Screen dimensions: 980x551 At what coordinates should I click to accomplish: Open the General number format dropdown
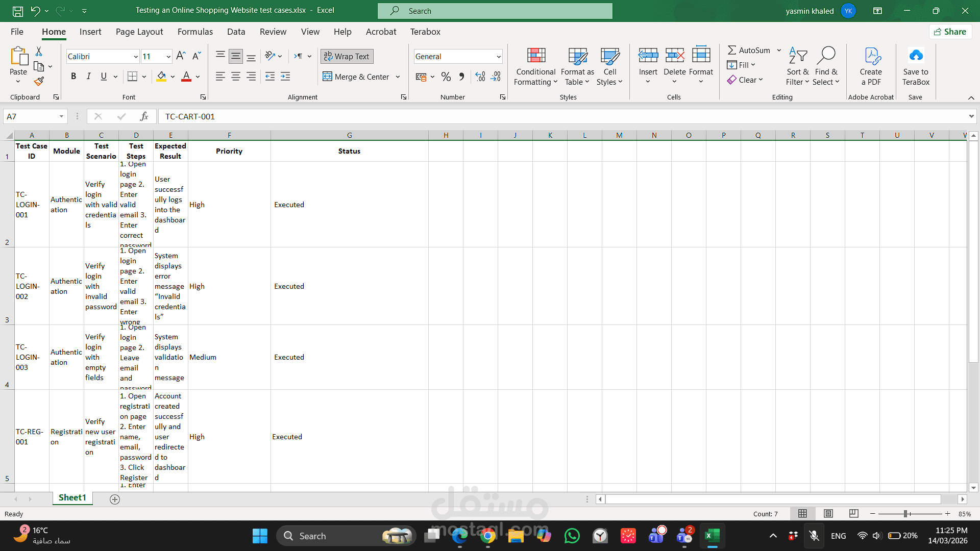click(x=498, y=57)
